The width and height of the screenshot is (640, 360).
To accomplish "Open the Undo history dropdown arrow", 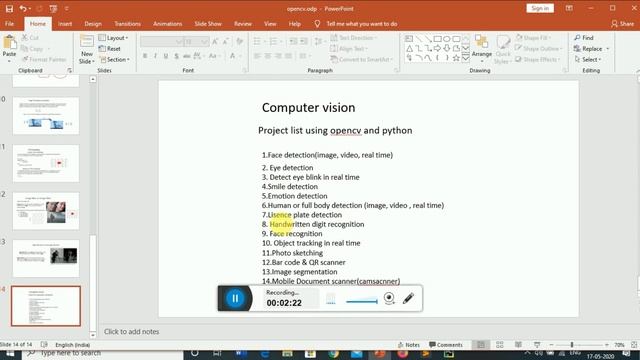I will (x=30, y=9).
